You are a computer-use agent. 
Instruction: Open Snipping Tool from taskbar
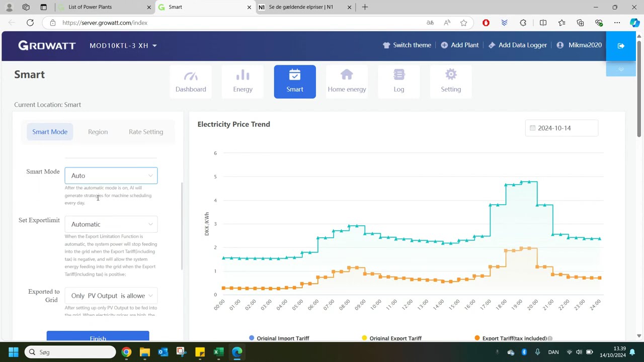[x=182, y=352]
